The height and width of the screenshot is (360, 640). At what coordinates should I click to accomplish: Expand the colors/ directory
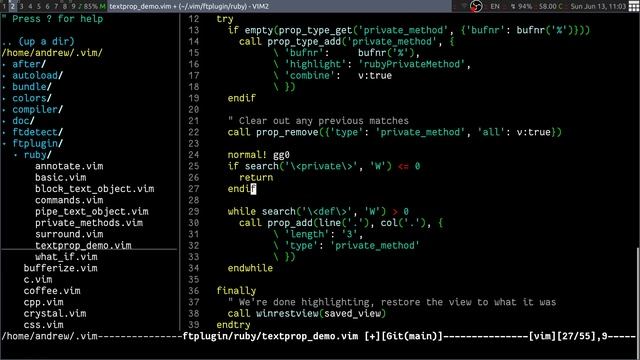31,98
